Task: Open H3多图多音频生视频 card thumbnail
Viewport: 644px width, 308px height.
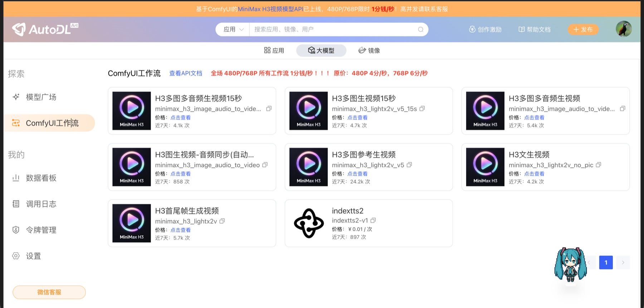Action: click(x=485, y=111)
